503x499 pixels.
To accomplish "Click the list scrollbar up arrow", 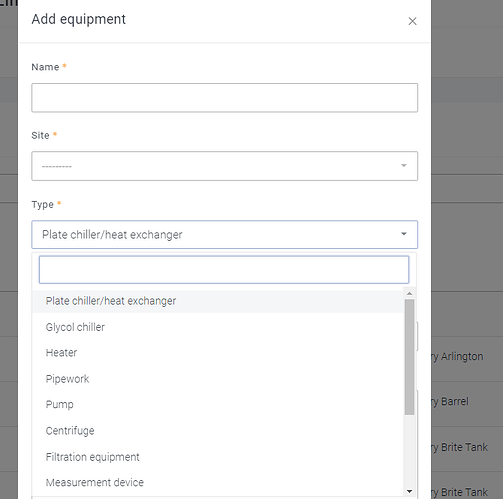I will 409,294.
